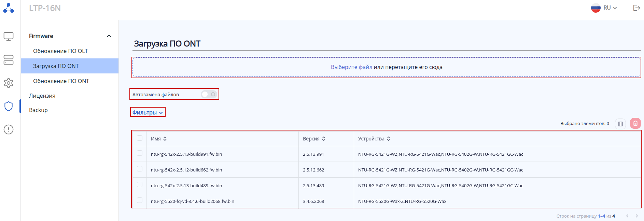Click the logout icon at top right
Image resolution: width=644 pixels, height=221 pixels.
pos(636,8)
